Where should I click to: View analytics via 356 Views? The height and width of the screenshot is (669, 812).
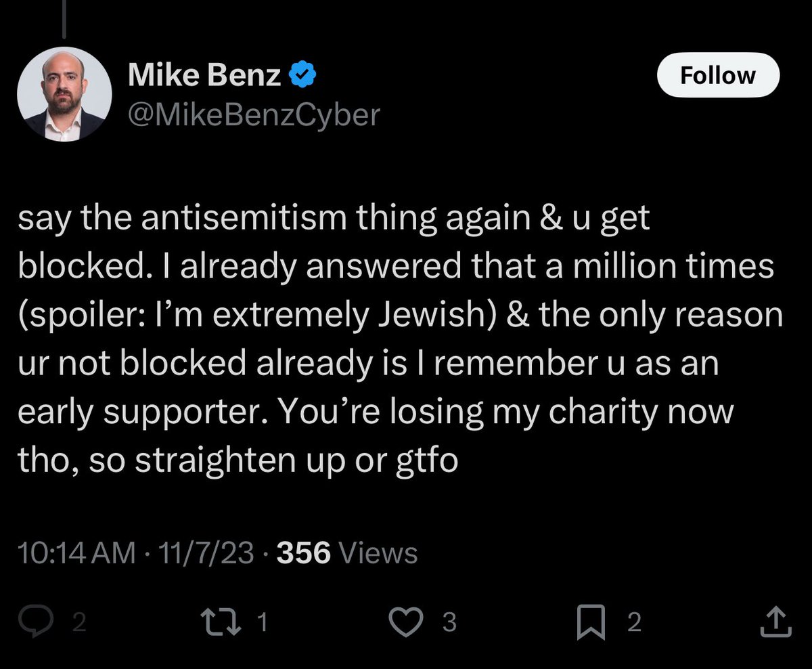tap(347, 553)
